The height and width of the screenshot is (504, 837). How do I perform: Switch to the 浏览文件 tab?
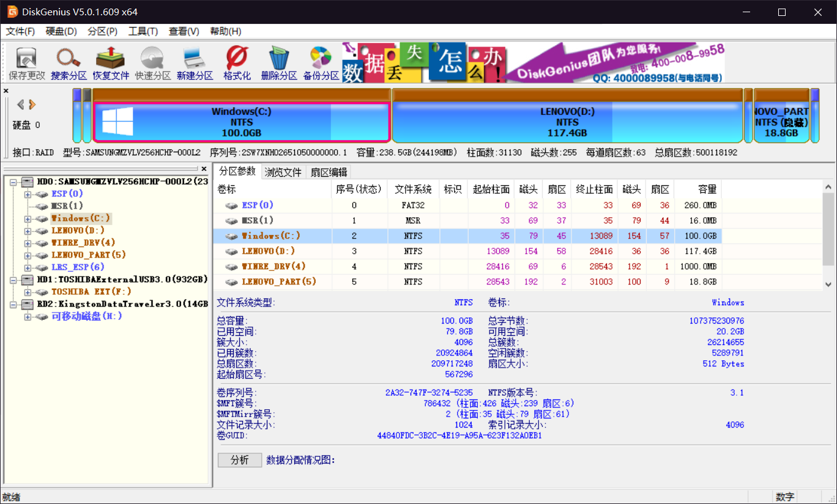(283, 172)
